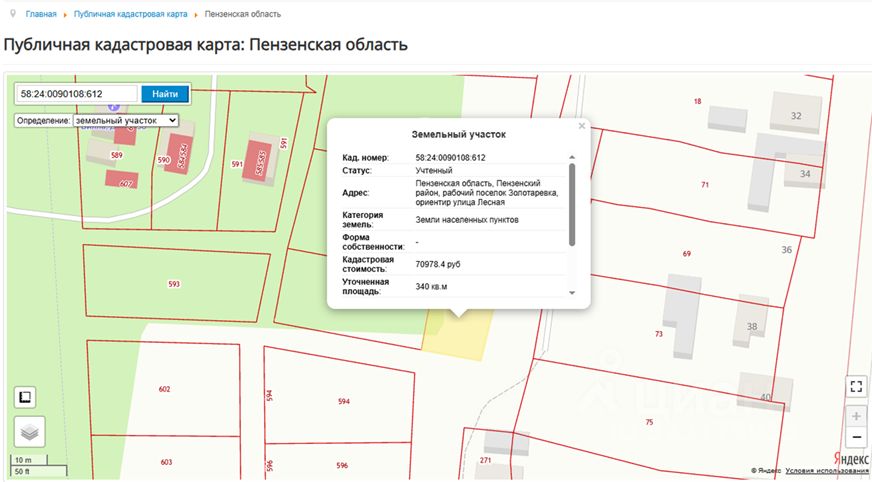Click the cadastral value 70978.4 руб

(438, 264)
